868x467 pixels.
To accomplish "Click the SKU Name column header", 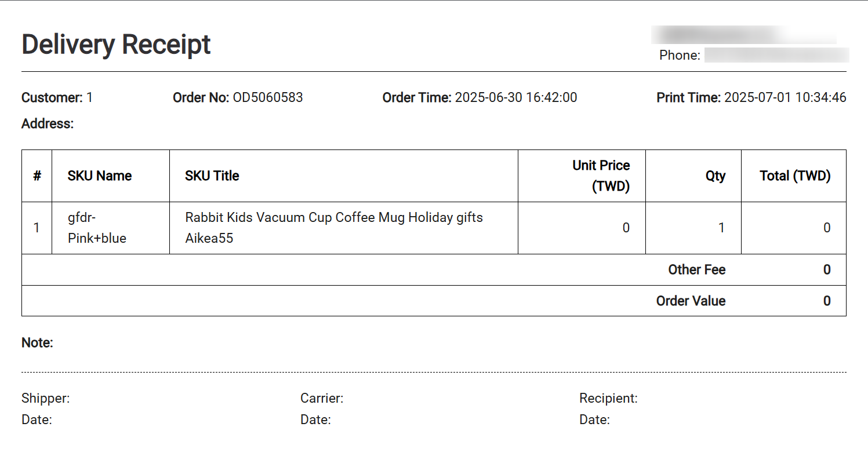I will pos(100,176).
